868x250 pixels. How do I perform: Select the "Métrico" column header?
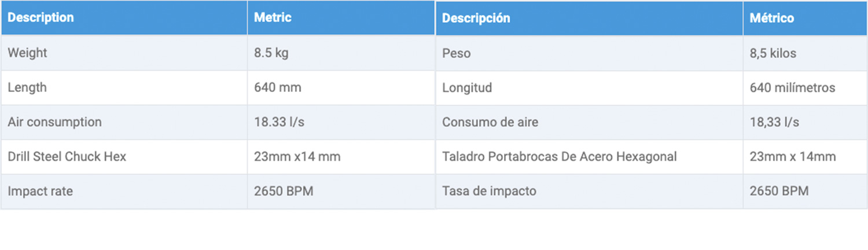(x=771, y=18)
